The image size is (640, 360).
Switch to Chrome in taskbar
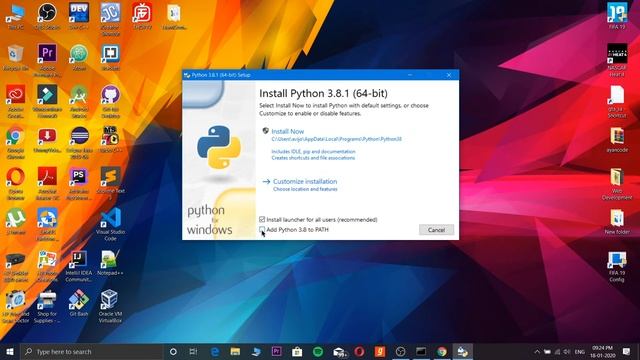pyautogui.click(x=442, y=351)
